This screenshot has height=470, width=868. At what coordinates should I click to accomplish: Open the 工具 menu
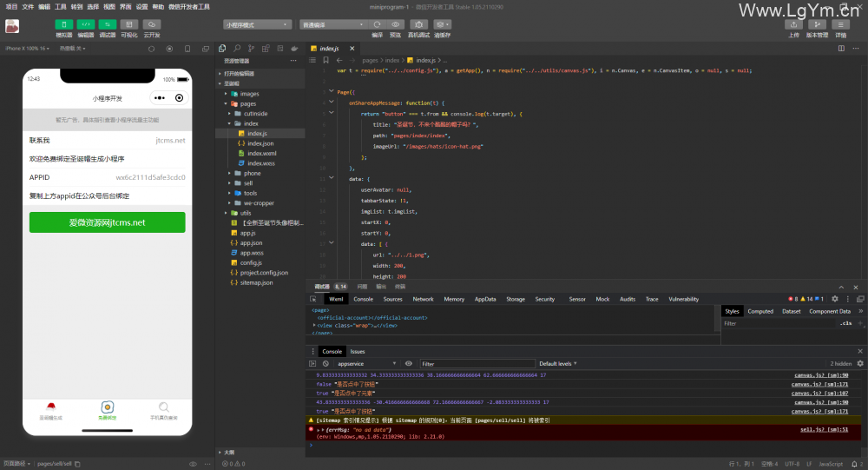pyautogui.click(x=61, y=7)
